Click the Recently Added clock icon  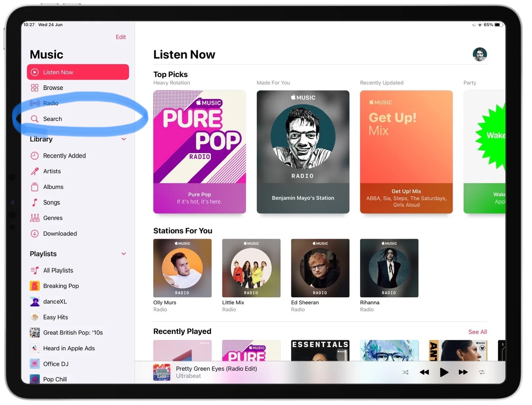click(x=34, y=156)
